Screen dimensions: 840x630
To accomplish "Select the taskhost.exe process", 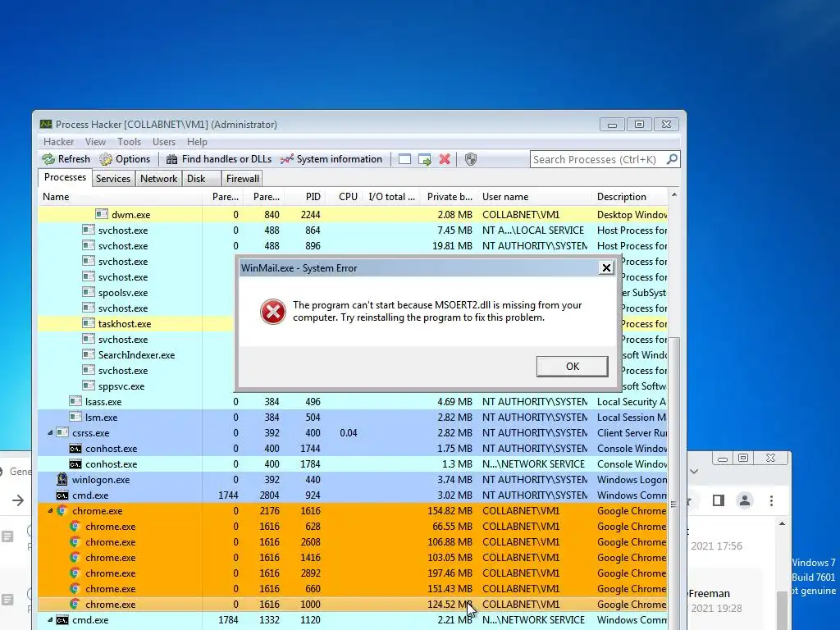I will click(x=125, y=324).
